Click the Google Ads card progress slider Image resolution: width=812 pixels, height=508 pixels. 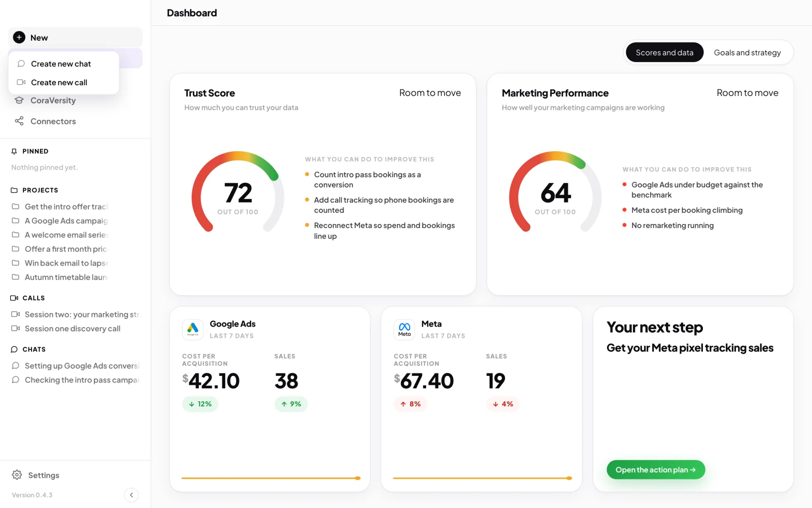pos(271,478)
